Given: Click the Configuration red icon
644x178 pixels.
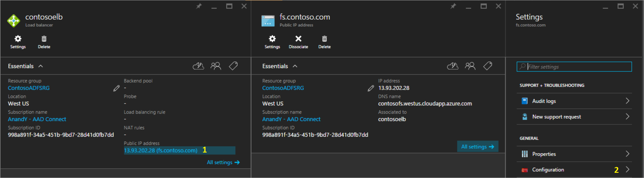Looking at the screenshot, I should [x=525, y=170].
